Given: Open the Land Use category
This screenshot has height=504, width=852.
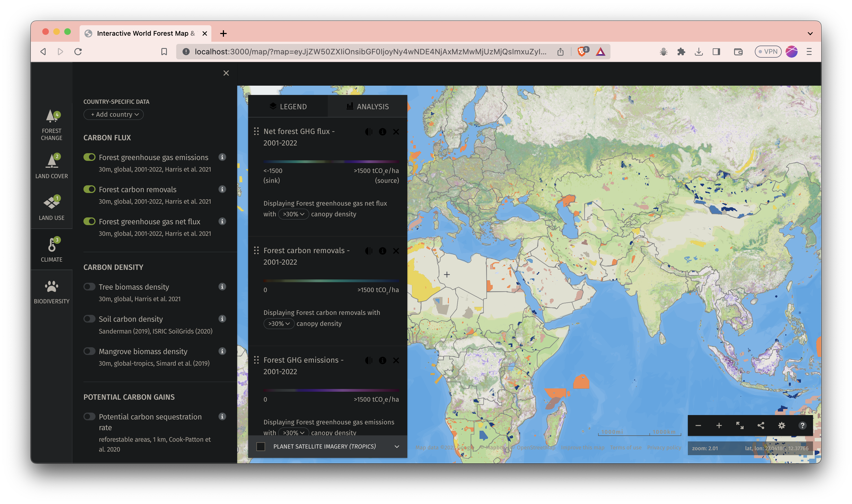Looking at the screenshot, I should point(52,208).
